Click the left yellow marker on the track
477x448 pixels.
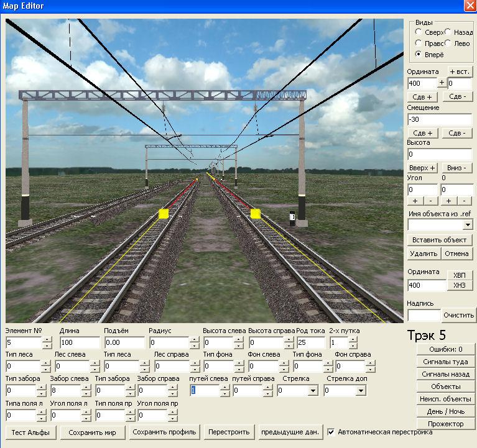164,214
